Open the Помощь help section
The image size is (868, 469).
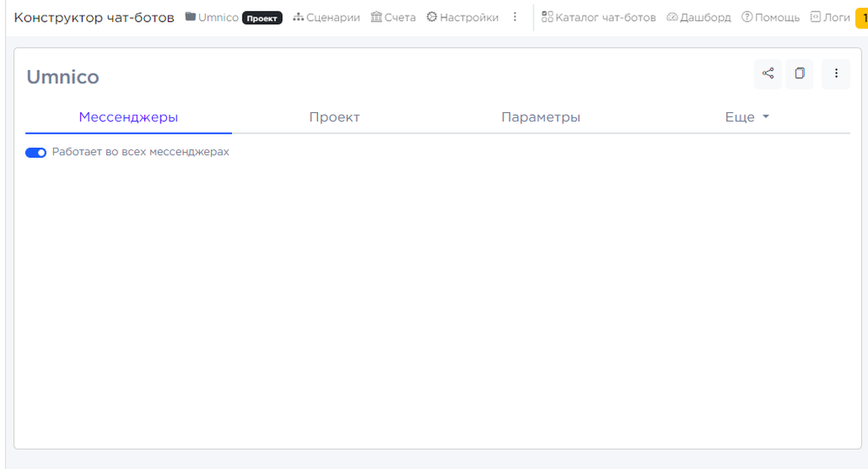pyautogui.click(x=771, y=17)
